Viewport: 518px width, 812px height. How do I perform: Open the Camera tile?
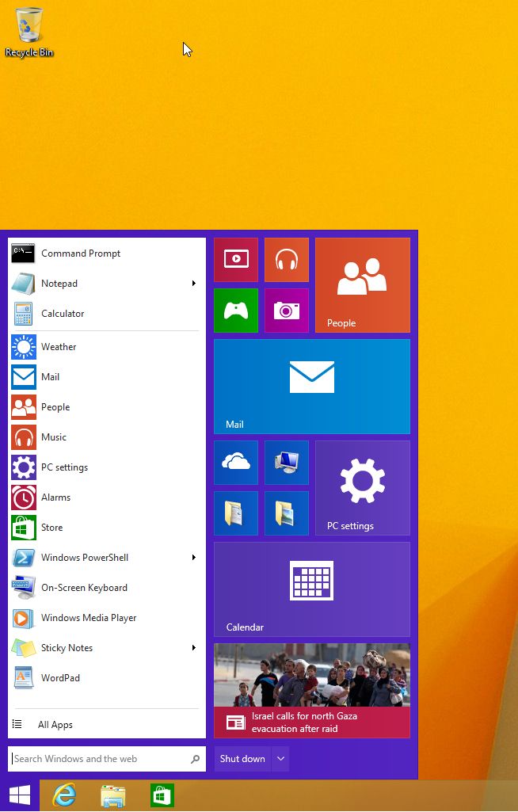[x=287, y=311]
